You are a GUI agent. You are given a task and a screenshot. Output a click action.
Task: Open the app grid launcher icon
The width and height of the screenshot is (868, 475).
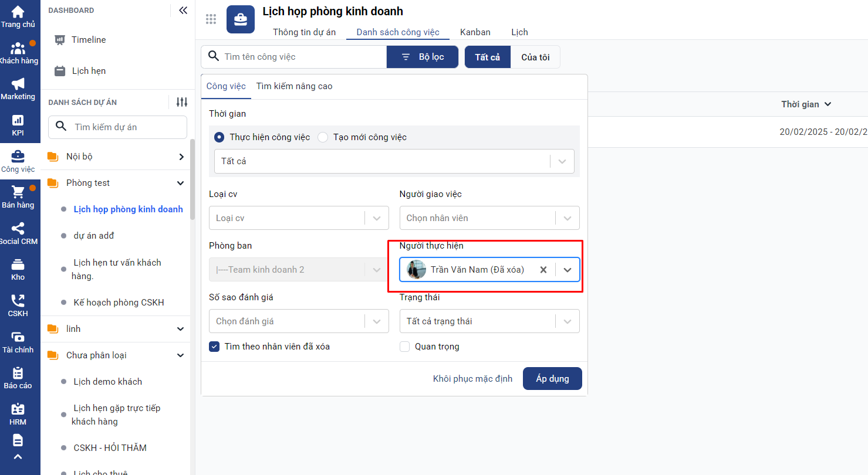(x=211, y=19)
